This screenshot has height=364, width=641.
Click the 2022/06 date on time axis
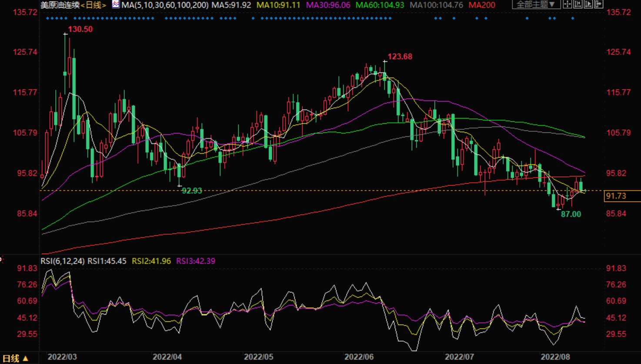359,357
